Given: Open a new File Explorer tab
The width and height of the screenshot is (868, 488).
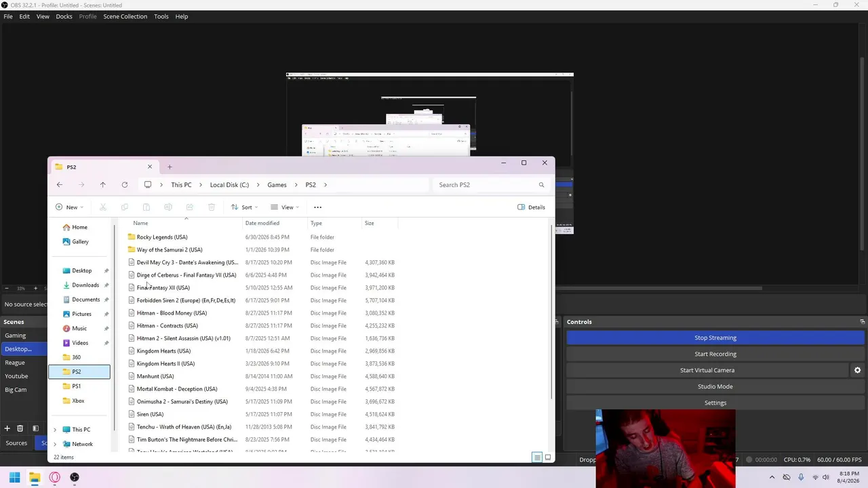Looking at the screenshot, I should coord(170,167).
